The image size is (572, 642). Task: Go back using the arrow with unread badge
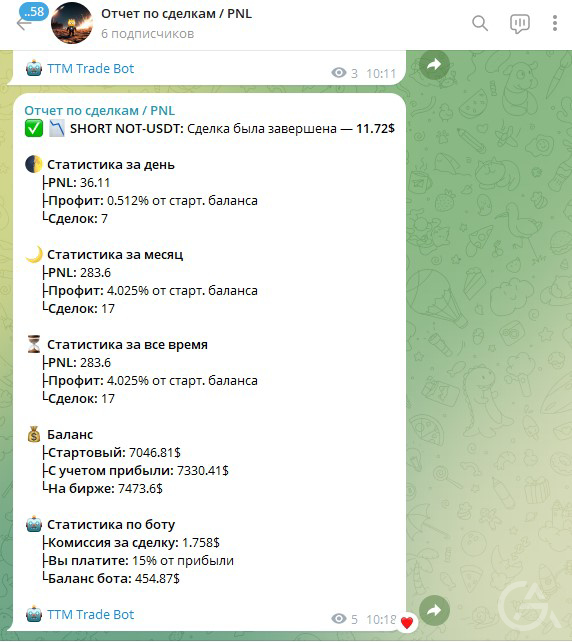26,18
